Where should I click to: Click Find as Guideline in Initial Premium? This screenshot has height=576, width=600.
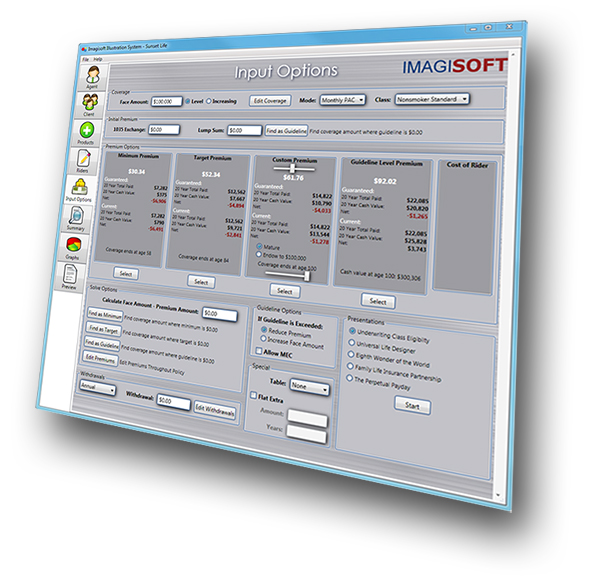coord(286,131)
